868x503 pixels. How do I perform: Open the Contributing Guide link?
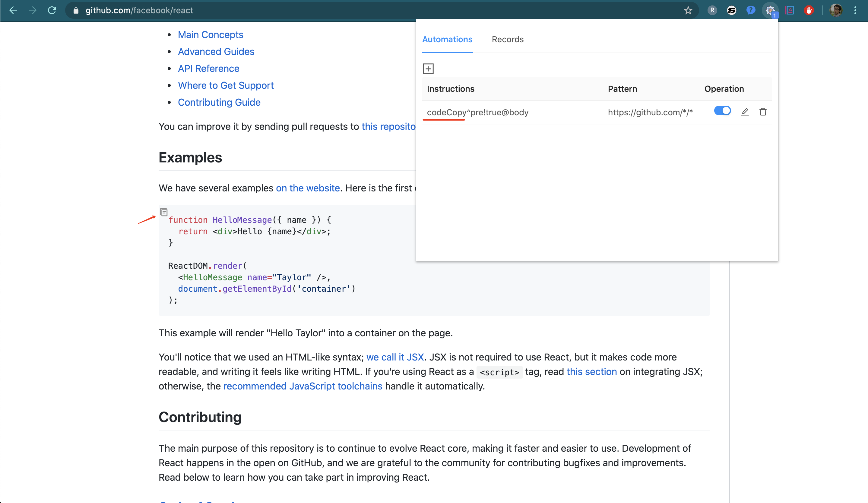coord(219,102)
